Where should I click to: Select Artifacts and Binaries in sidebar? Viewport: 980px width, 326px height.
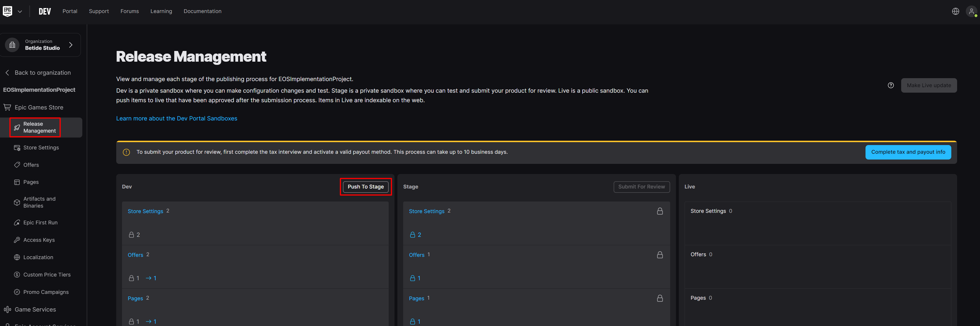point(39,202)
